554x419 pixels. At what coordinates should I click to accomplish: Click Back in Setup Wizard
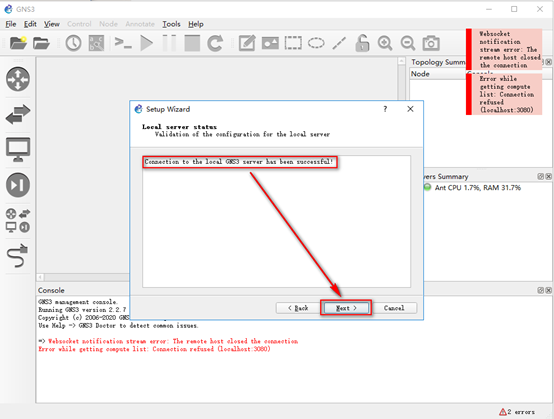[x=298, y=308]
